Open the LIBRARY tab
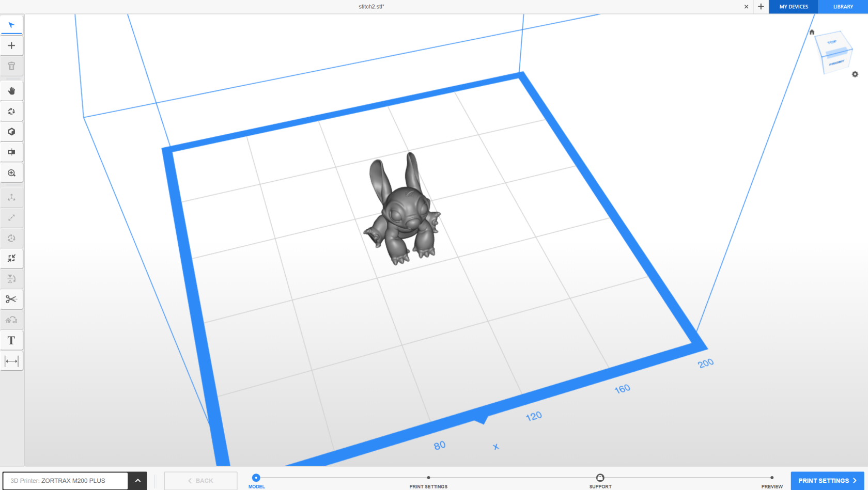Image resolution: width=868 pixels, height=490 pixels. point(843,7)
